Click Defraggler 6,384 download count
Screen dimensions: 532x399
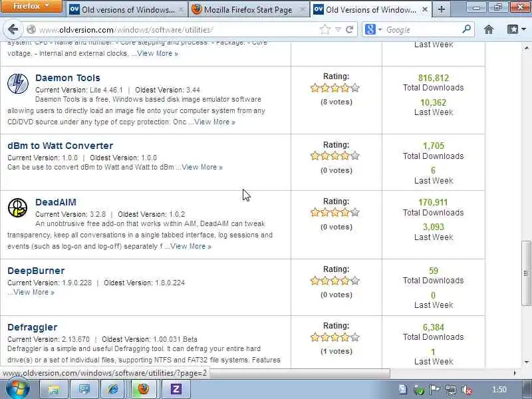[x=434, y=327]
